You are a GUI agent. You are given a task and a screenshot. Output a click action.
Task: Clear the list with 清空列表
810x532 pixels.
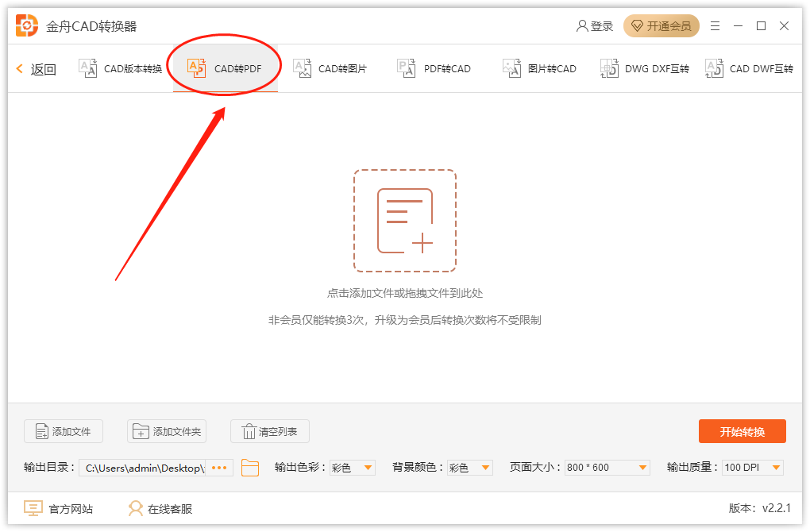click(x=270, y=431)
